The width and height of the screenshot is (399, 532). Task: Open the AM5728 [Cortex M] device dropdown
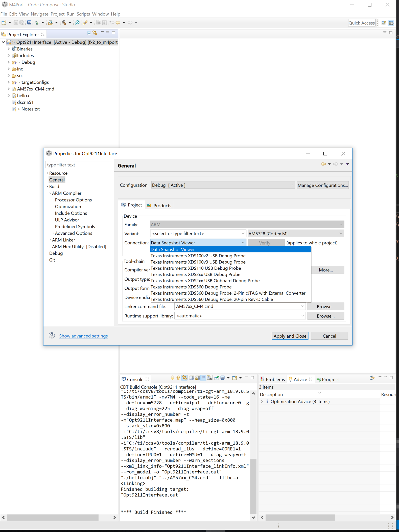[296, 234]
